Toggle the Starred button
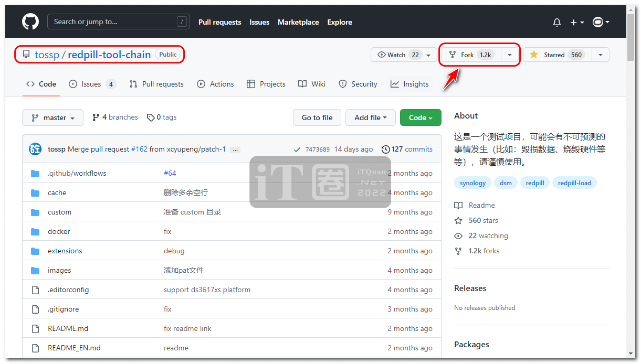Screen dimensions: 641x364 (557, 55)
